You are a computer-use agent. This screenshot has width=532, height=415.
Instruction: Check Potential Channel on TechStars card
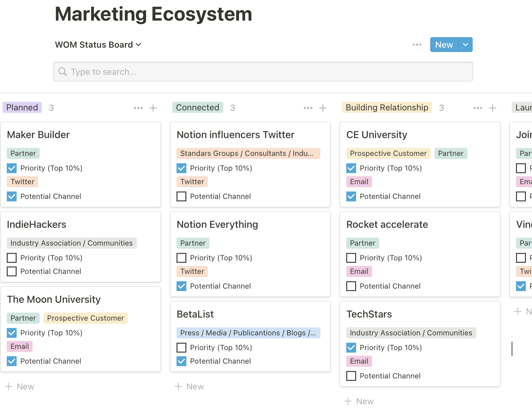pos(351,376)
